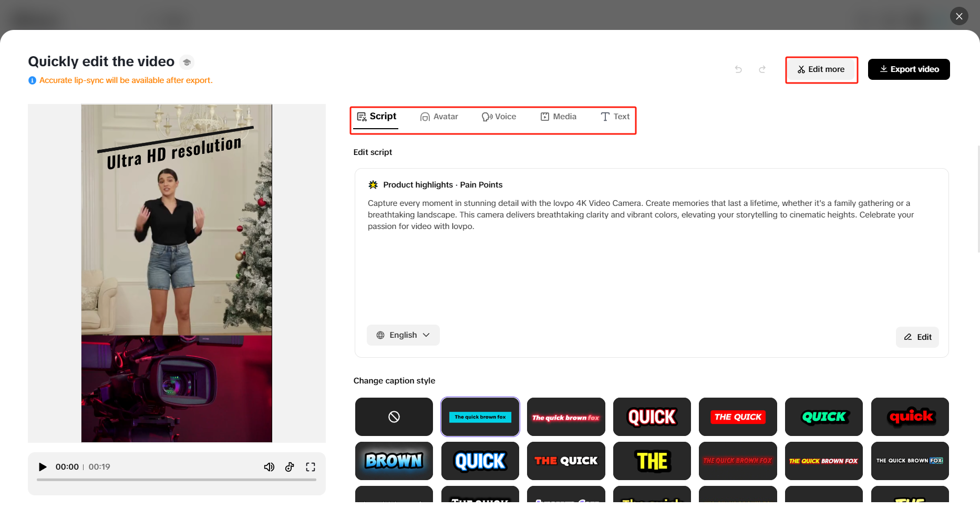Click the undo icon
The height and width of the screenshot is (509, 980).
click(x=738, y=69)
